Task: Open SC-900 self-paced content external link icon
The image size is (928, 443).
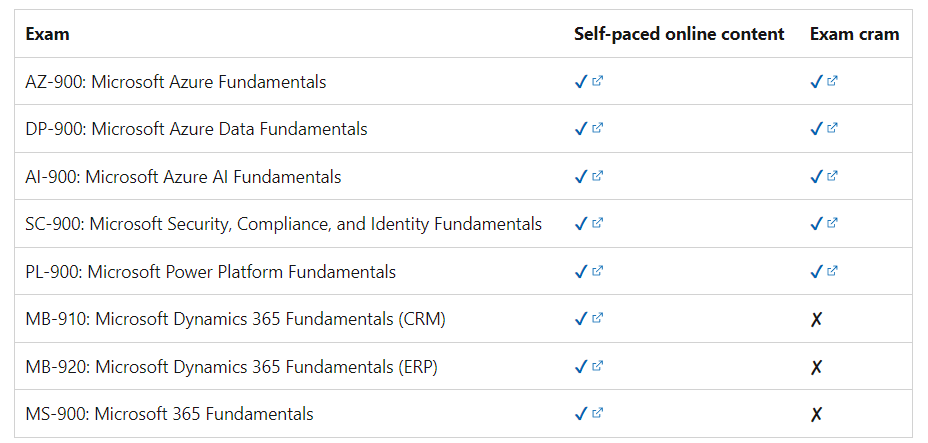Action: [x=598, y=224]
